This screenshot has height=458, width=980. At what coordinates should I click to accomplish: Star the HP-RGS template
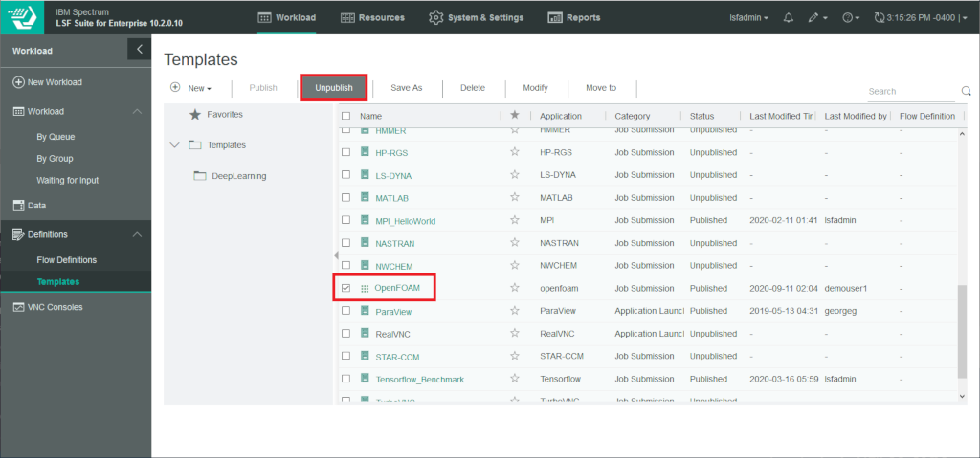pyautogui.click(x=514, y=152)
